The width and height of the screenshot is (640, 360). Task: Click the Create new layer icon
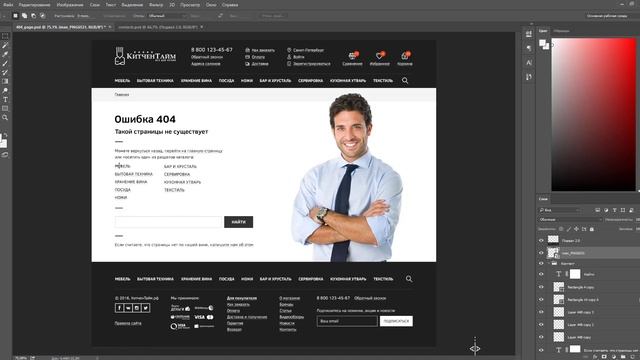pyautogui.click(x=632, y=357)
